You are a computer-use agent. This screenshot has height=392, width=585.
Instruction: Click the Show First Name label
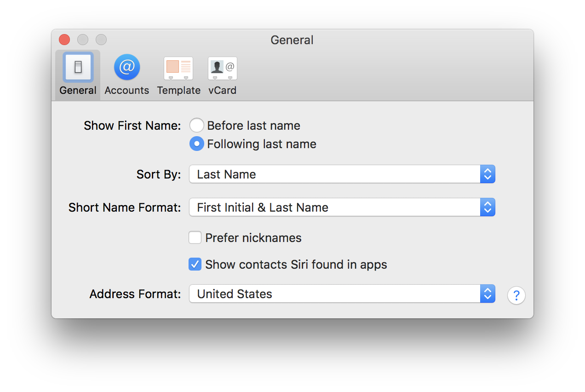132,126
